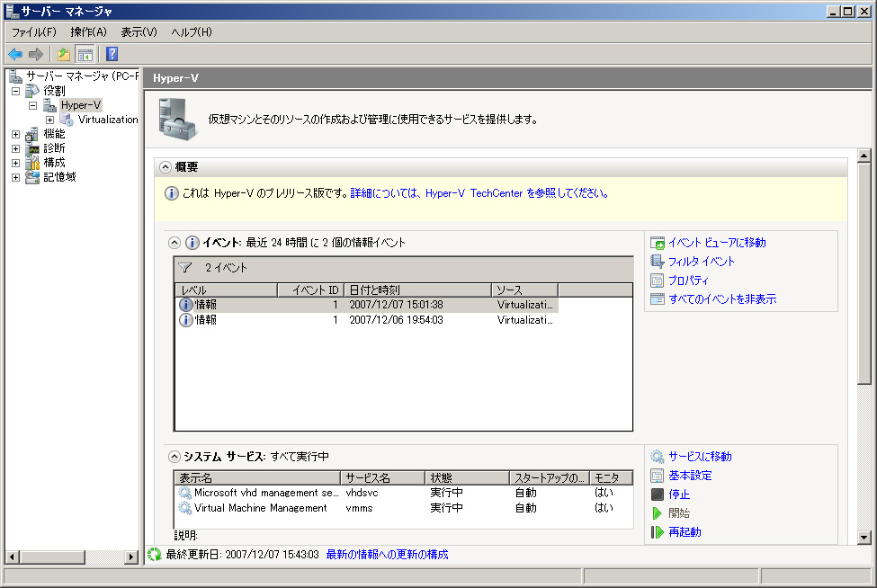Click the Forward arrow toolbar icon
Image resolution: width=877 pixels, height=588 pixels.
pyautogui.click(x=36, y=54)
